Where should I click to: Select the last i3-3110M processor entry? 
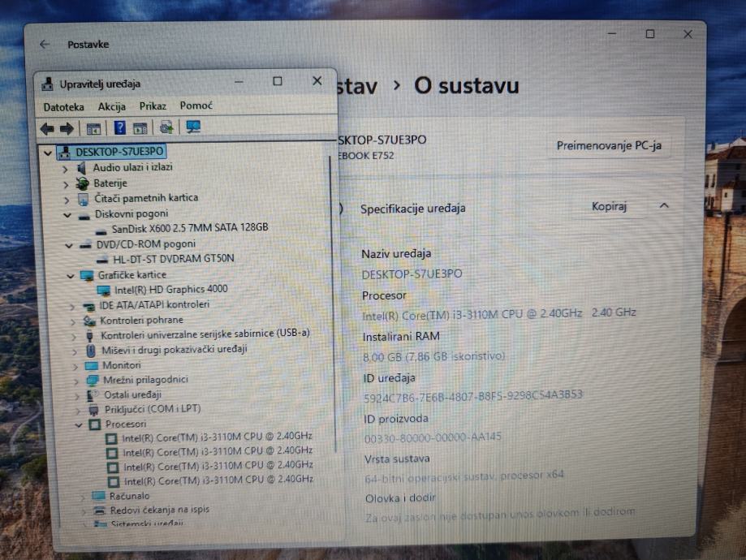pyautogui.click(x=219, y=480)
